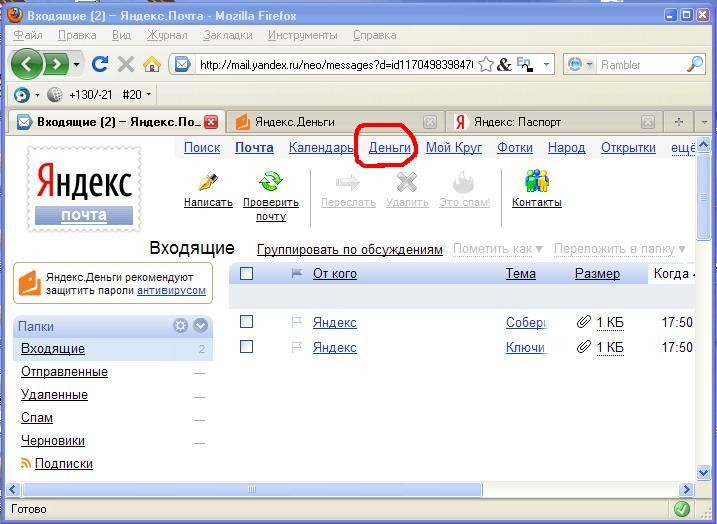Click the Проверить почту refresh icon
Screen dimensions: 717x524
(271, 182)
